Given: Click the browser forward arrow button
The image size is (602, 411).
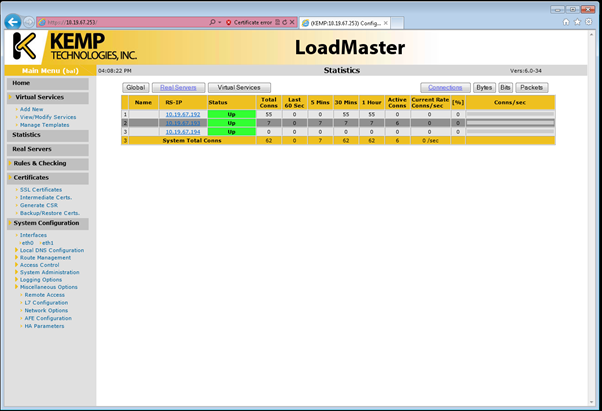Looking at the screenshot, I should [x=29, y=21].
